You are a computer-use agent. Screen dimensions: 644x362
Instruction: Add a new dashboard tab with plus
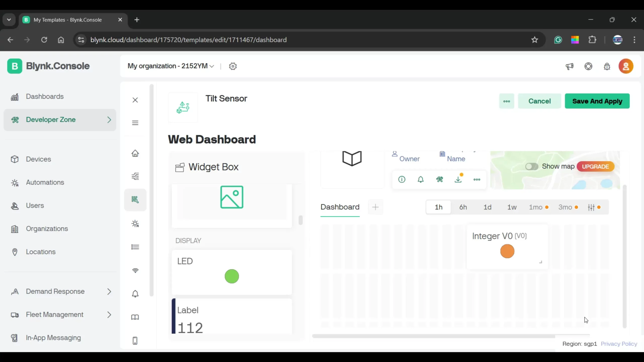pyautogui.click(x=375, y=207)
